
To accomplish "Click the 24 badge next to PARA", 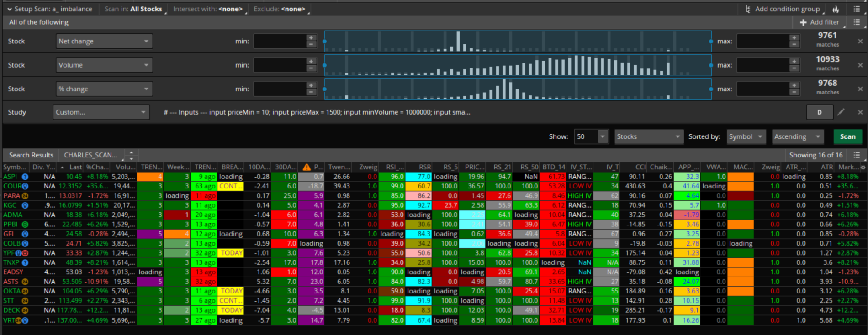I will [25, 196].
